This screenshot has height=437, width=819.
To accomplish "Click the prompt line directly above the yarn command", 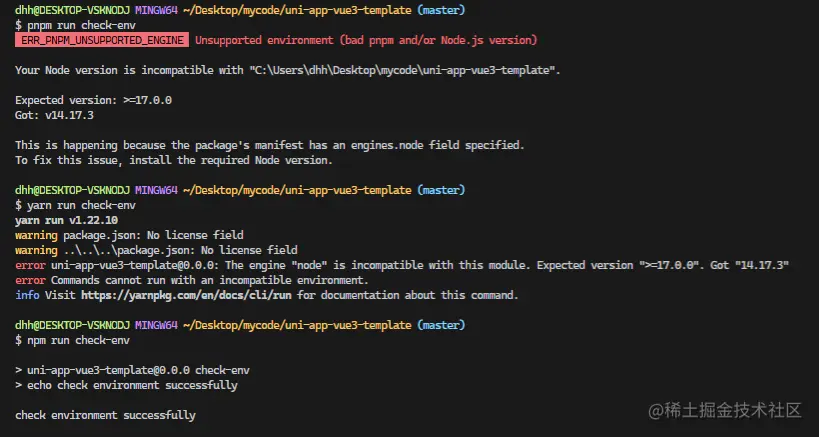I will (240, 191).
